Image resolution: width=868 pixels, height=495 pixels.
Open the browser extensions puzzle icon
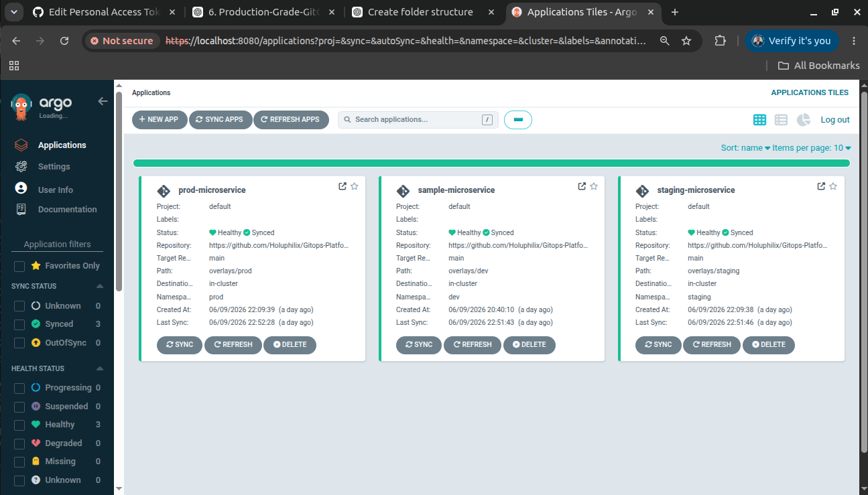[720, 41]
